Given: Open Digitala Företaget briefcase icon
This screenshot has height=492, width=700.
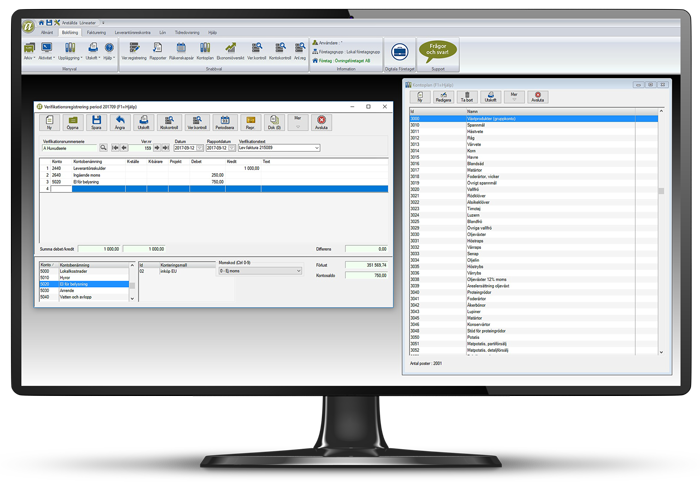Looking at the screenshot, I should point(399,52).
